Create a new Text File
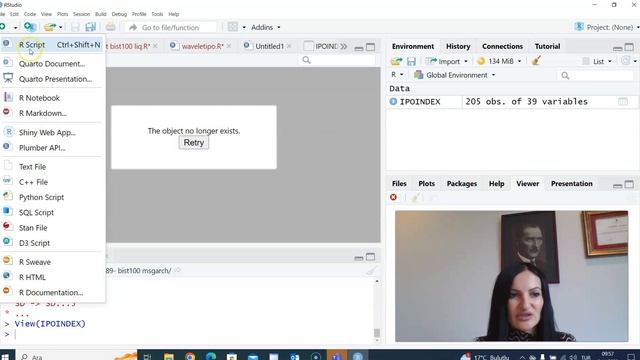Screen dimensions: 640x360 tap(51, 167)
